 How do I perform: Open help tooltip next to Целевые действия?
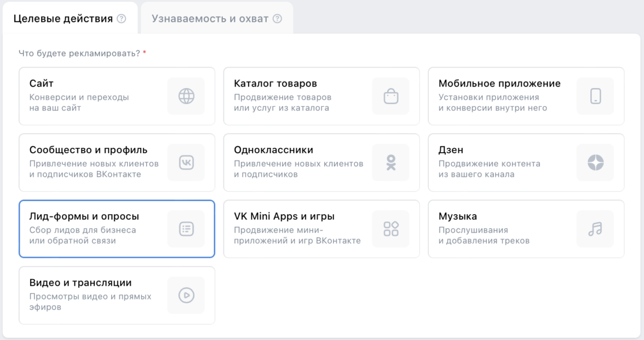click(122, 19)
